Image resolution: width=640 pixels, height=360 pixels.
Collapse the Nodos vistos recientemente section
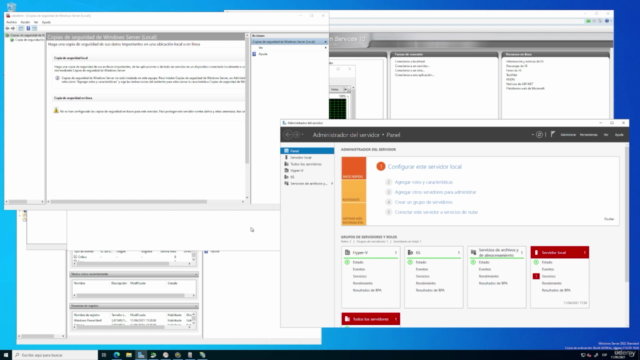[x=196, y=274]
